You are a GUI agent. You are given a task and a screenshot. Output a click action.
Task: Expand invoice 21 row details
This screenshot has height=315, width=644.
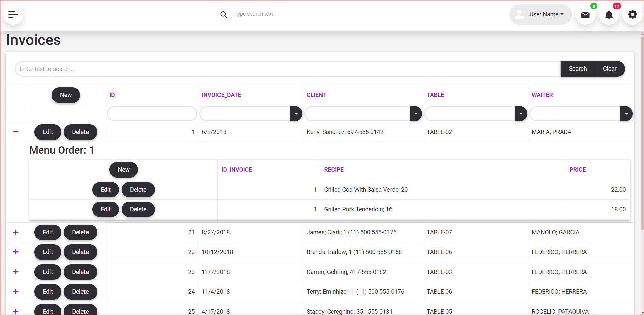16,232
